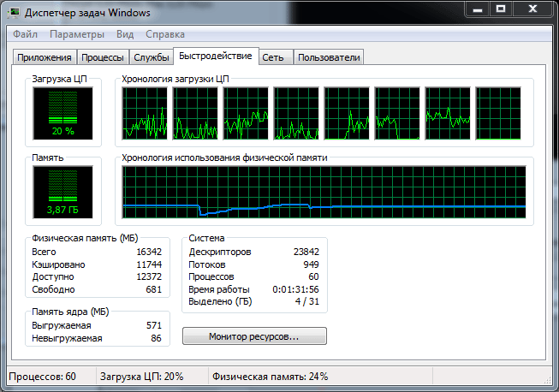Click the physical memory usage history graph

click(x=324, y=192)
